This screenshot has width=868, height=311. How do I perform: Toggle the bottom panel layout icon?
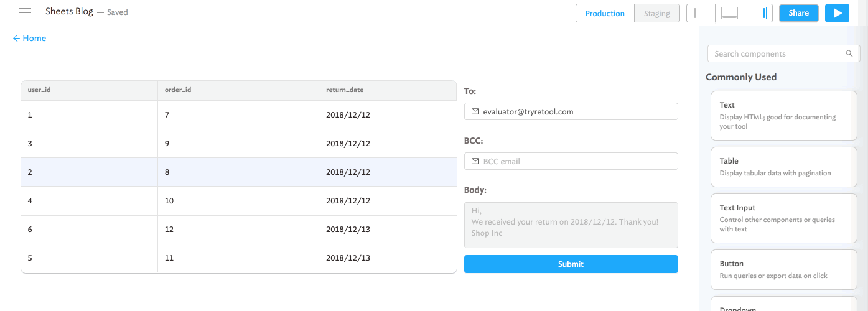point(729,13)
